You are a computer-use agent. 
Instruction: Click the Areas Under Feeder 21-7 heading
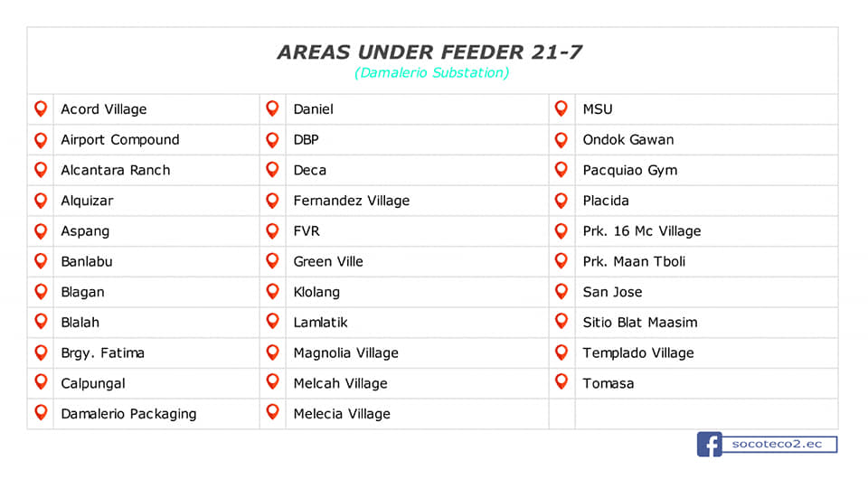click(x=429, y=52)
